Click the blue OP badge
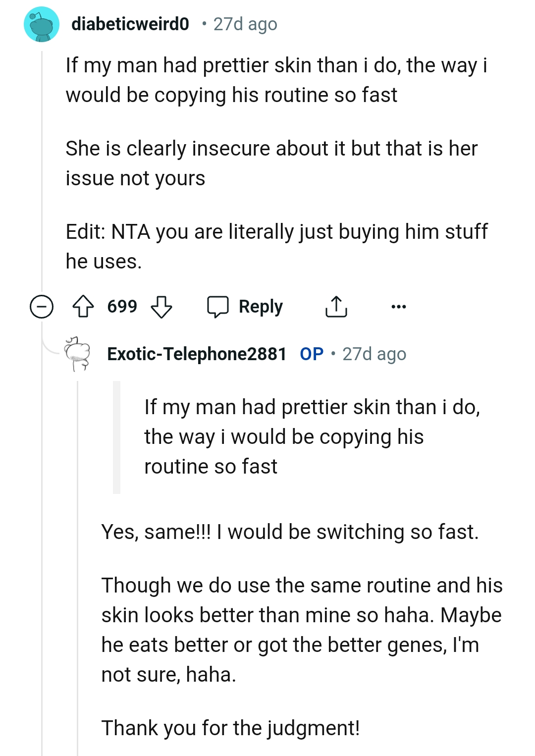The image size is (535, 756). point(311,353)
